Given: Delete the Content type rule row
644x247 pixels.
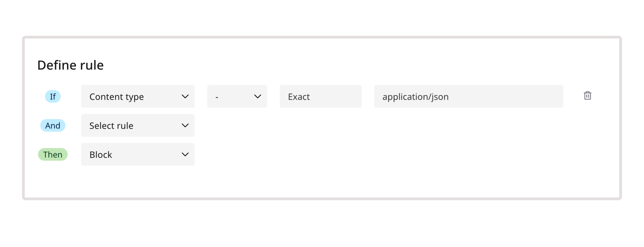Looking at the screenshot, I should (587, 96).
